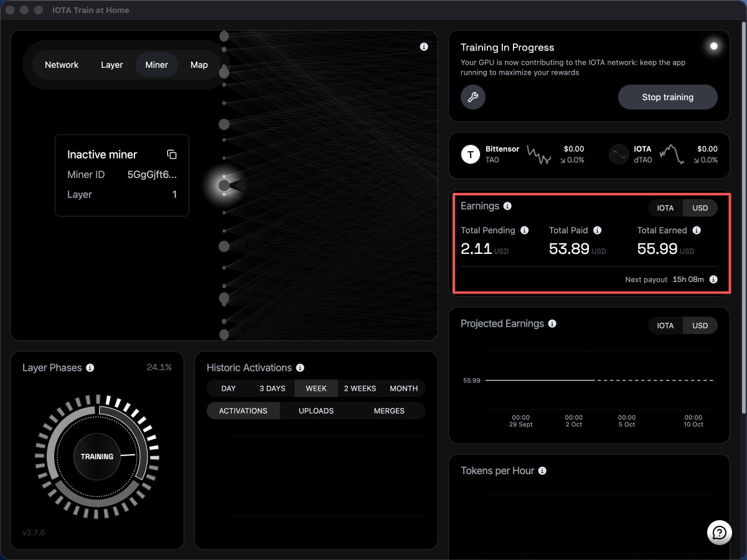747x560 pixels.
Task: Choose the 2 WEEKS time range
Action: 360,388
